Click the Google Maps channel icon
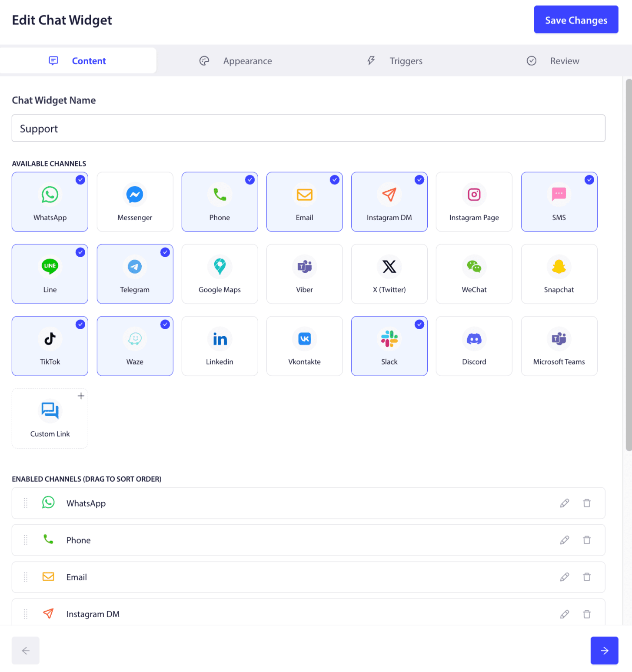Image resolution: width=632 pixels, height=672 pixels. (220, 274)
